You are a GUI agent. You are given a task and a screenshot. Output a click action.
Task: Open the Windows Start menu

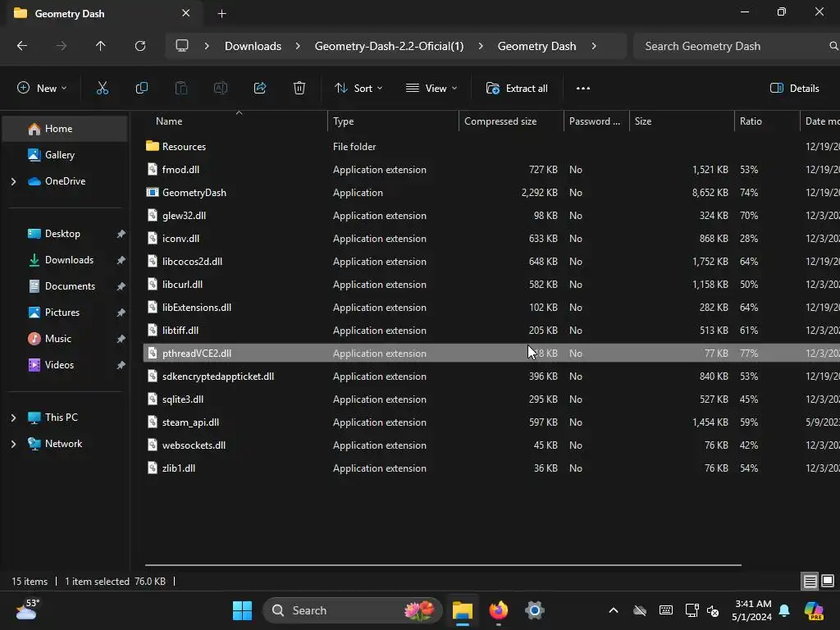[x=242, y=610]
